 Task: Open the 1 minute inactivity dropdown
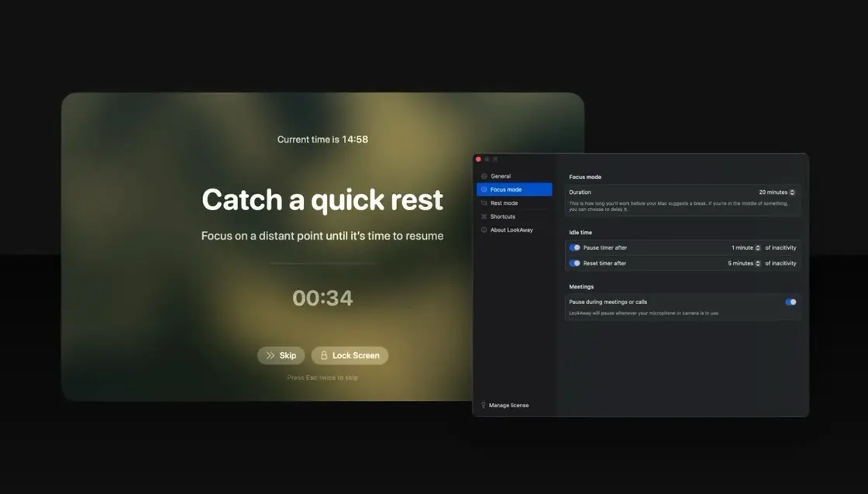pyautogui.click(x=746, y=247)
